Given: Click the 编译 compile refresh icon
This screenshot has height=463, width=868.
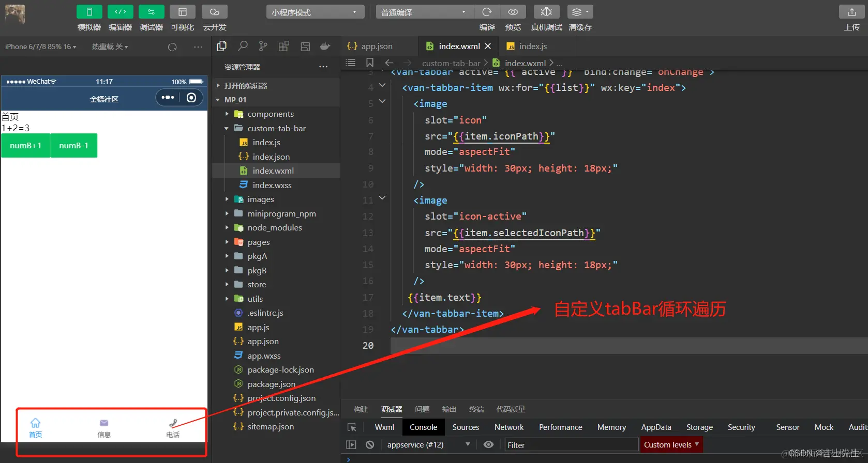Looking at the screenshot, I should (487, 12).
